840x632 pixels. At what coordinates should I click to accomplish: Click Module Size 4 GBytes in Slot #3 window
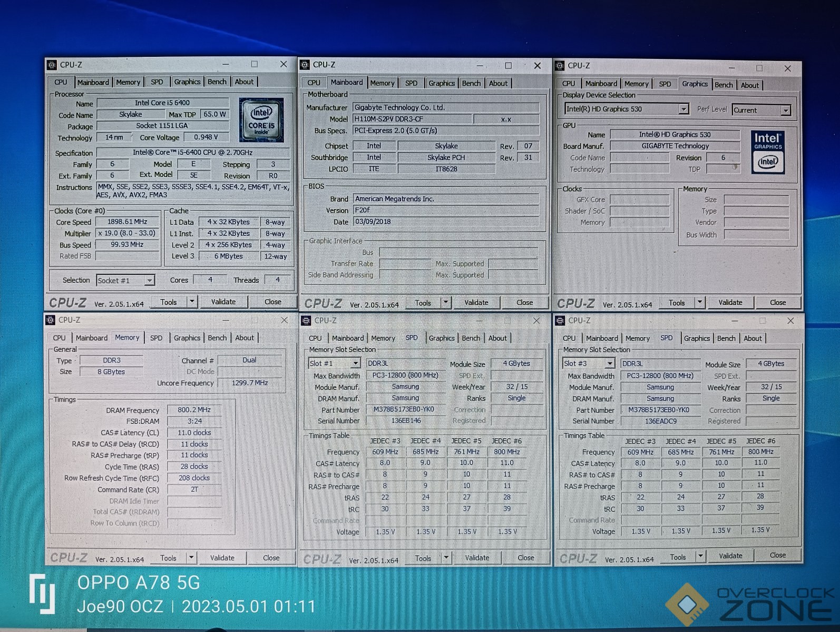[x=771, y=364]
